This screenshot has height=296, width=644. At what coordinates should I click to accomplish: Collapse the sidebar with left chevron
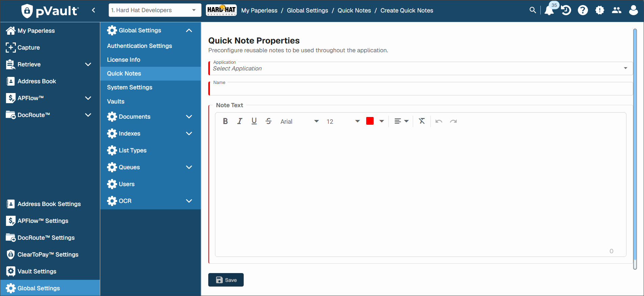(x=93, y=10)
